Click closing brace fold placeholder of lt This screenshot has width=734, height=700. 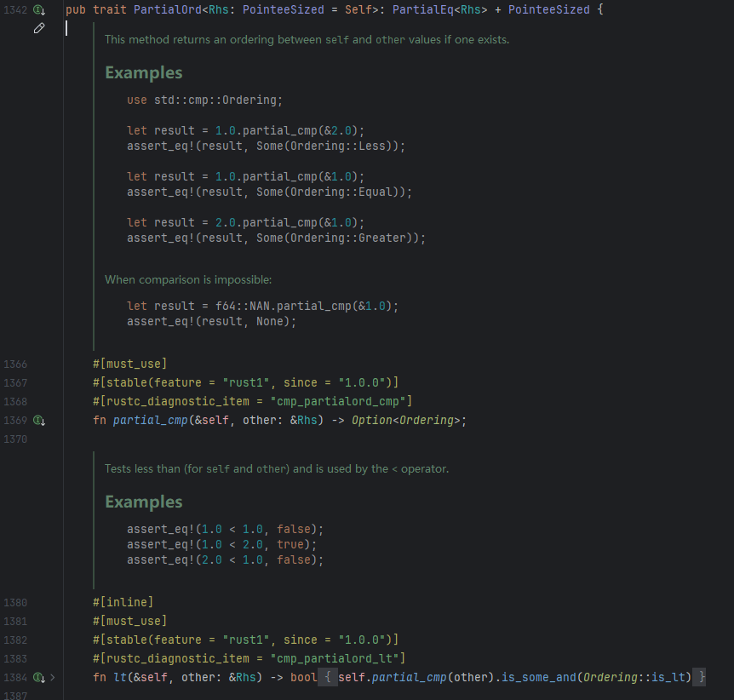(699, 678)
